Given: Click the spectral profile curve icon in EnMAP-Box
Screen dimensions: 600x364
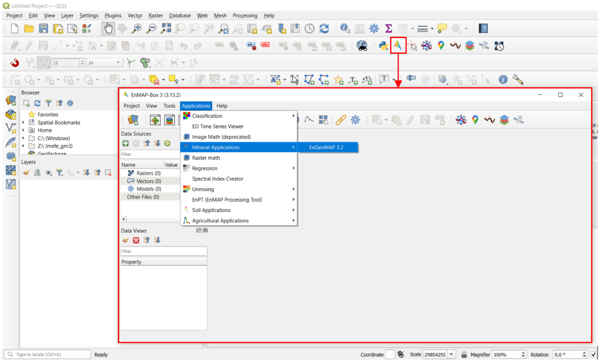Looking at the screenshot, I should (309, 119).
